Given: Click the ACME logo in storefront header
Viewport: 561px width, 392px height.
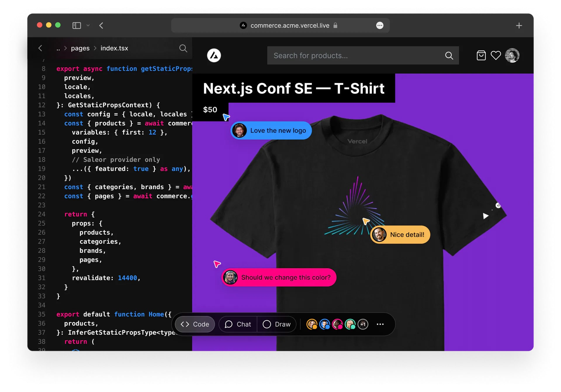Looking at the screenshot, I should point(214,55).
